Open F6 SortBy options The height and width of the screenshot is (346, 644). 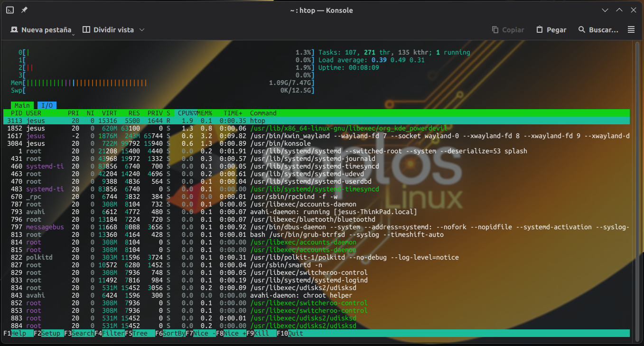tap(170, 333)
